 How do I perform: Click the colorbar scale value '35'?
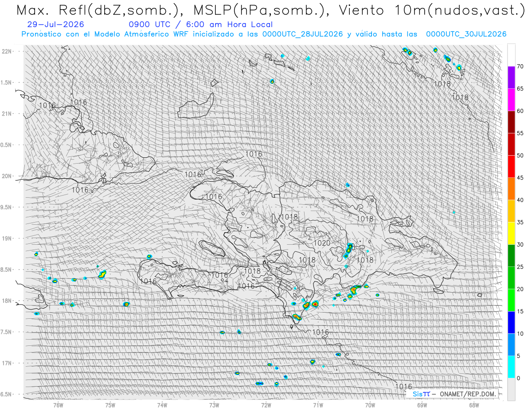tap(520, 222)
